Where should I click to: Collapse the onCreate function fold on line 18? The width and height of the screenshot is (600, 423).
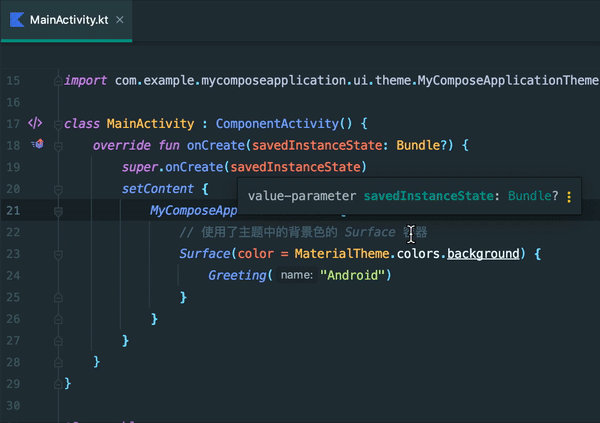tap(58, 146)
